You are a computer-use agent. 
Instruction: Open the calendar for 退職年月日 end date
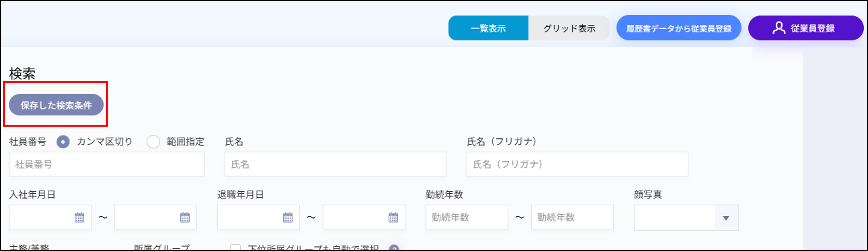click(392, 217)
